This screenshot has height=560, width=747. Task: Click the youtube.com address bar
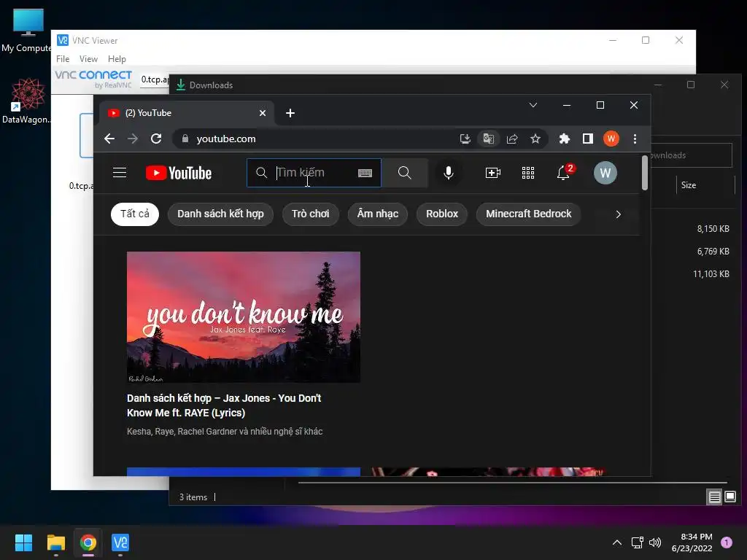tap(314, 139)
